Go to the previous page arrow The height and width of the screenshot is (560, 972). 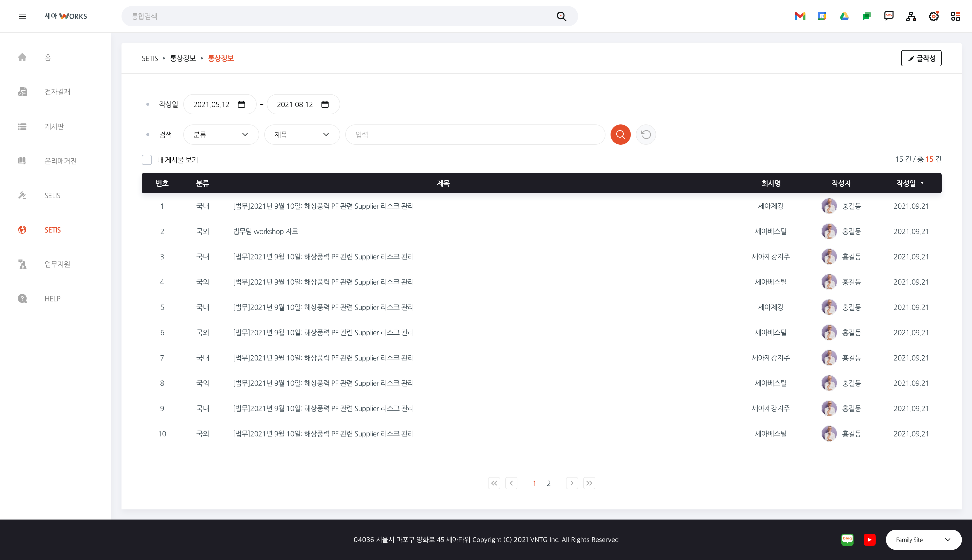point(511,483)
